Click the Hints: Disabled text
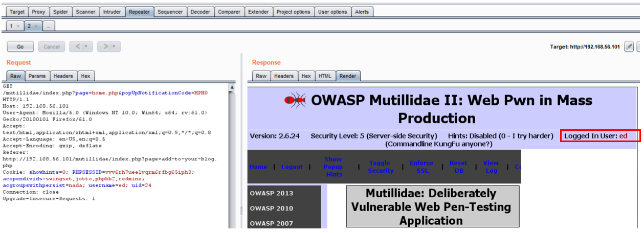The image size is (644, 233). [x=501, y=136]
